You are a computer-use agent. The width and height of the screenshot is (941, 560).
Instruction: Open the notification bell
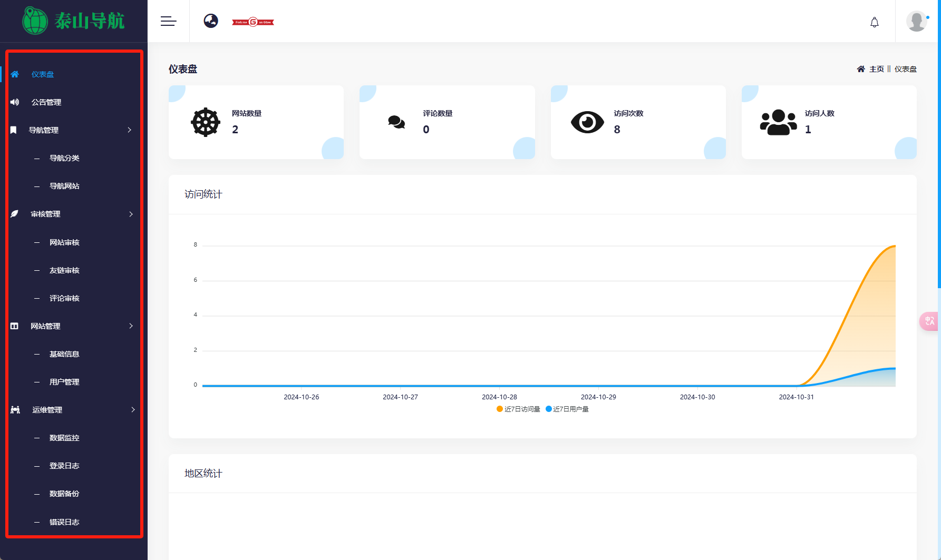[x=875, y=22]
